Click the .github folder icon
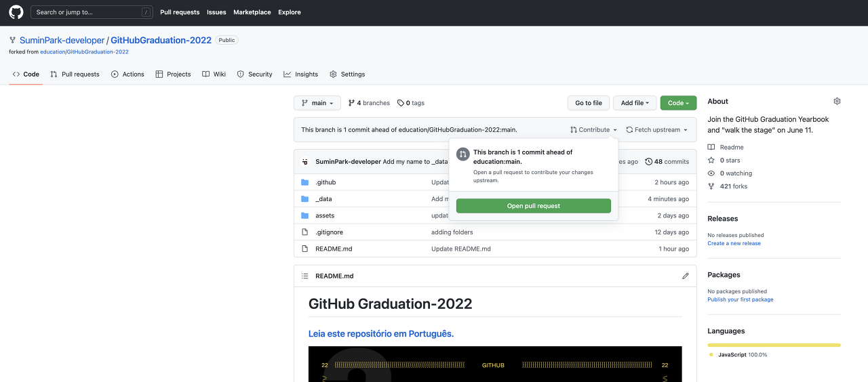Viewport: 868px width, 382px height. [x=305, y=182]
